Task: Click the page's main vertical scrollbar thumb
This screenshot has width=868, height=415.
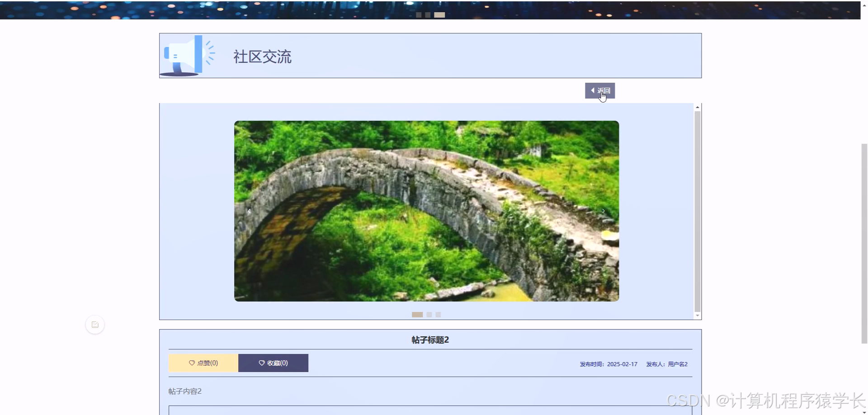Action: 864,244
